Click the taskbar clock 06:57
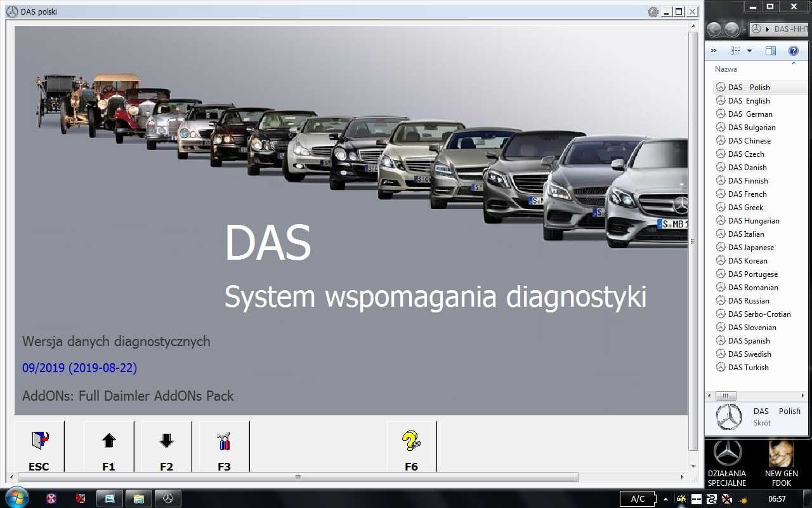Image resolution: width=812 pixels, height=508 pixels. click(777, 499)
